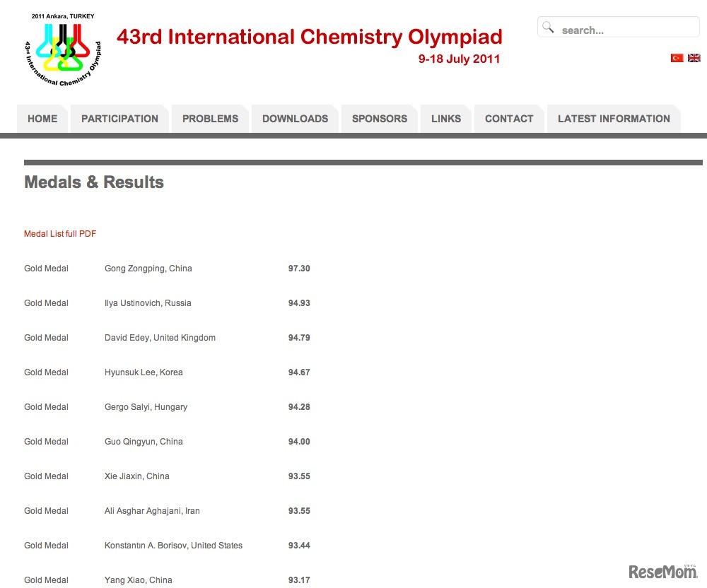Go to the HOME tab
This screenshot has width=707, height=588.
[x=42, y=118]
